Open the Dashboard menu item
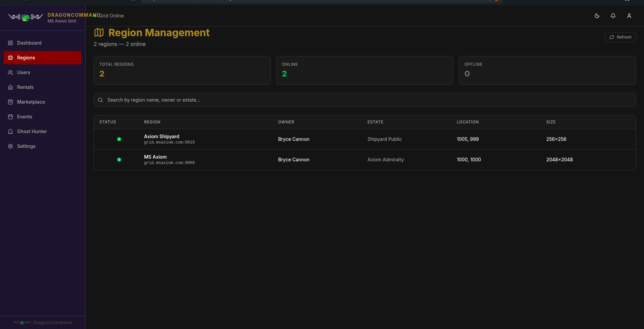Screen dimensions: 644x329 [42, 43]
